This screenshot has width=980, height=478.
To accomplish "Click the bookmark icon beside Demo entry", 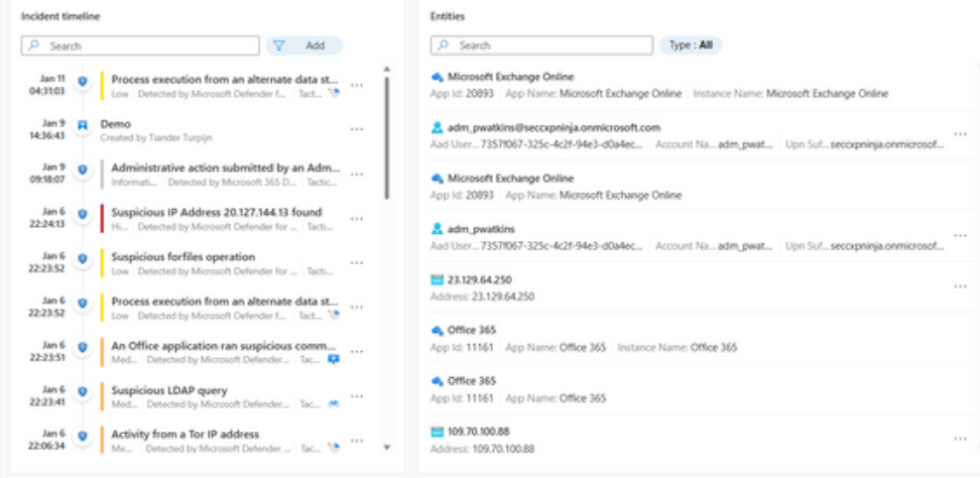I will click(x=83, y=124).
